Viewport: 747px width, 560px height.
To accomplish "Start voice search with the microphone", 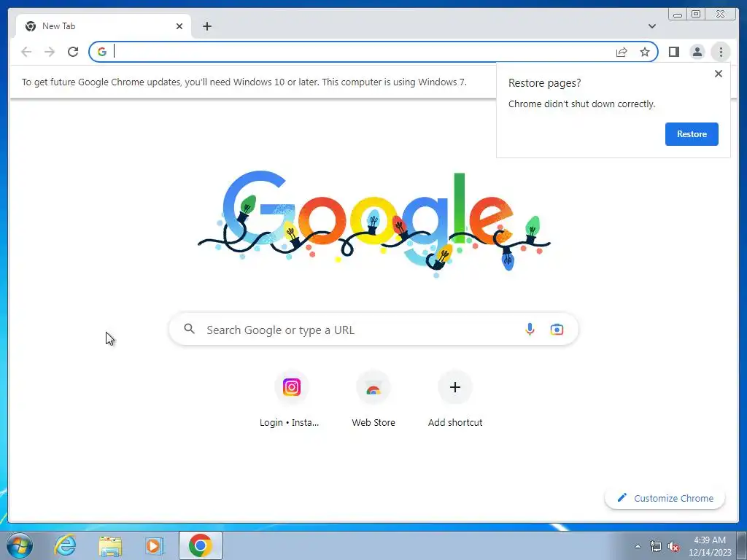I will [x=530, y=329].
